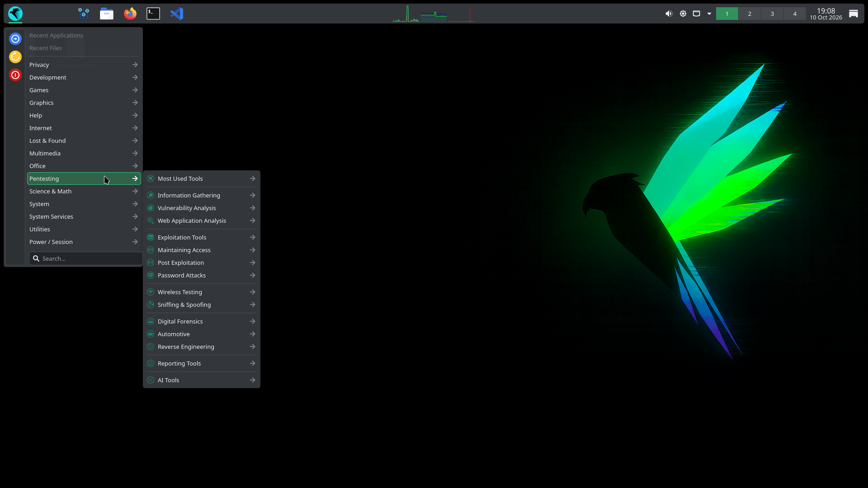Expand the tray dropdown arrow
The width and height of the screenshot is (868, 488).
click(709, 14)
